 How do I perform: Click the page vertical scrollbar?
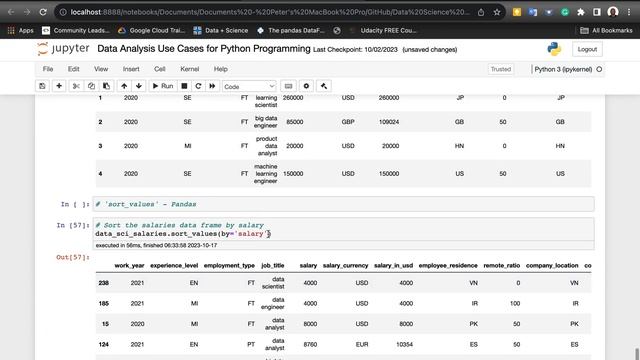(637, 353)
